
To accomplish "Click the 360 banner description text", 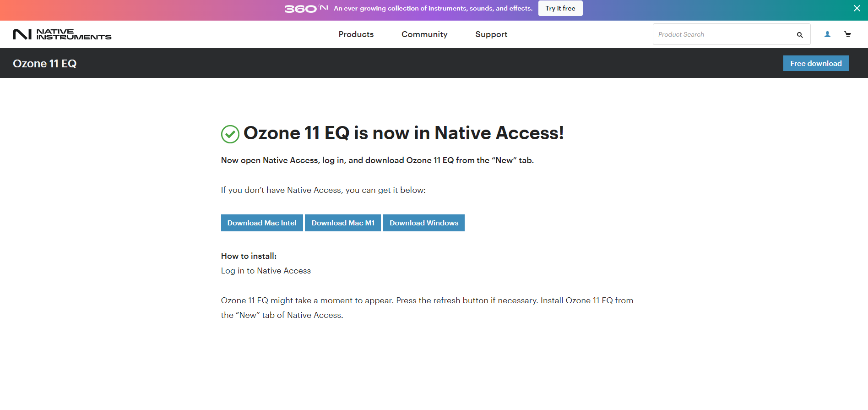I will click(x=433, y=8).
